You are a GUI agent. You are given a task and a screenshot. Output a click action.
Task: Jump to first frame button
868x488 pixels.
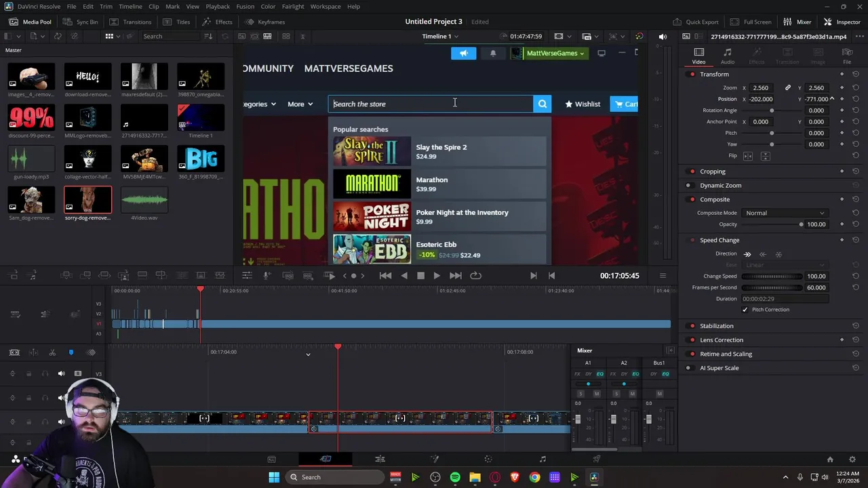385,276
